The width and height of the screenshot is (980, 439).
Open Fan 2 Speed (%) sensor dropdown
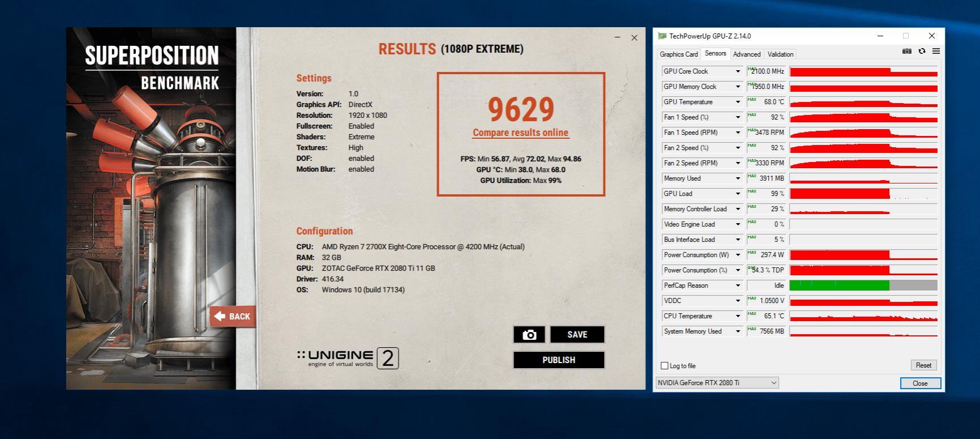738,148
